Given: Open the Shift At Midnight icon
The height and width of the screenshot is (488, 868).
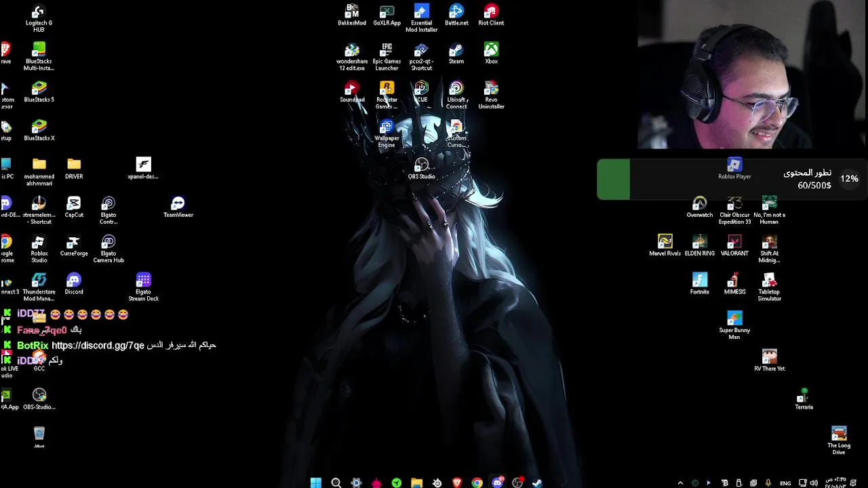Looking at the screenshot, I should [769, 249].
